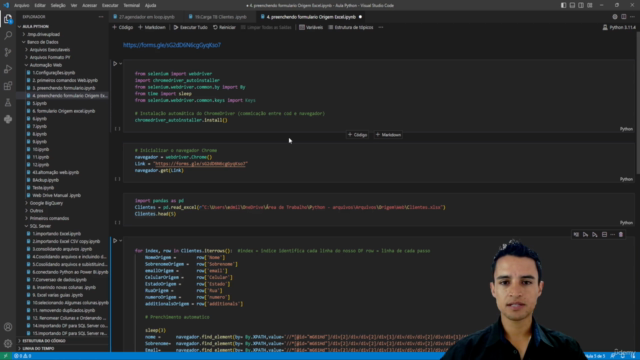Switch to 27.agendador em loop.ipynb tab
Viewport: 640px width, 360px height.
click(144, 17)
